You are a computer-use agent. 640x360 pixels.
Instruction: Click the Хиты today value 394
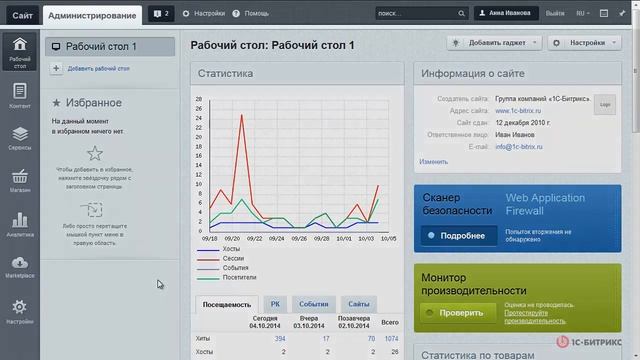click(280, 338)
